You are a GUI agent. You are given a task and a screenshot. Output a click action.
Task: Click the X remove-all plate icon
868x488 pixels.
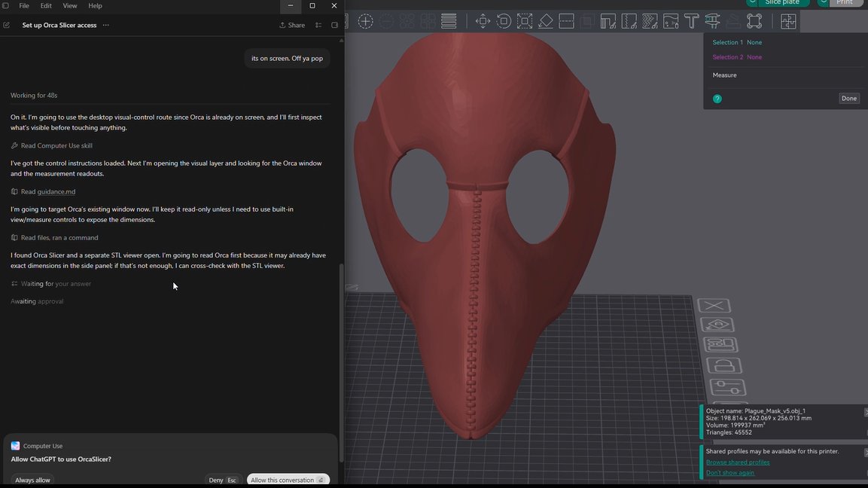(714, 305)
